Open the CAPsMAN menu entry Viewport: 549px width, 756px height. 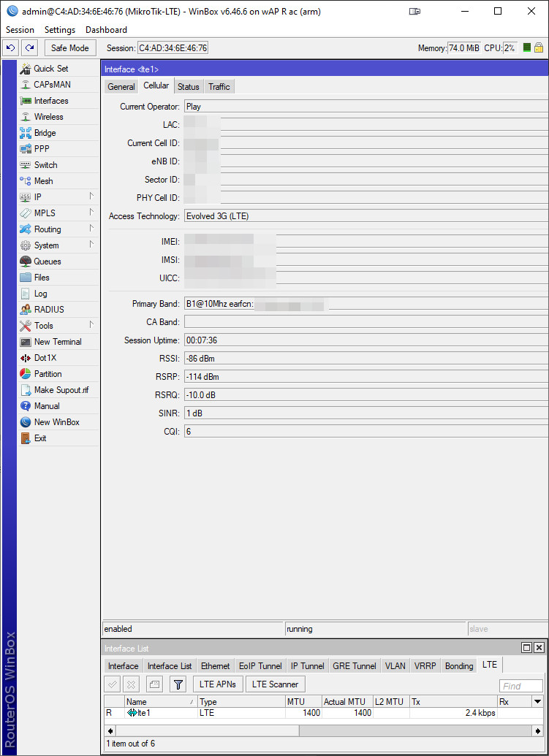(58, 85)
